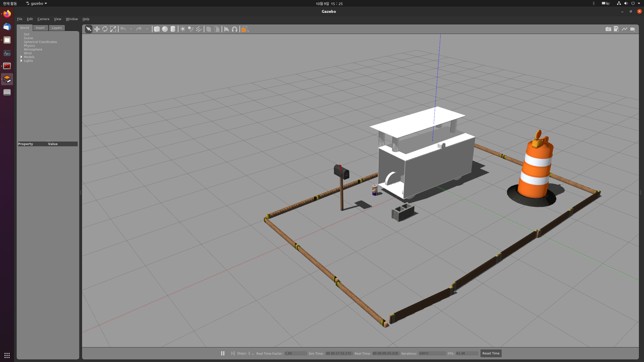The width and height of the screenshot is (644, 362).
Task: Open the Camera menu
Action: [43, 19]
